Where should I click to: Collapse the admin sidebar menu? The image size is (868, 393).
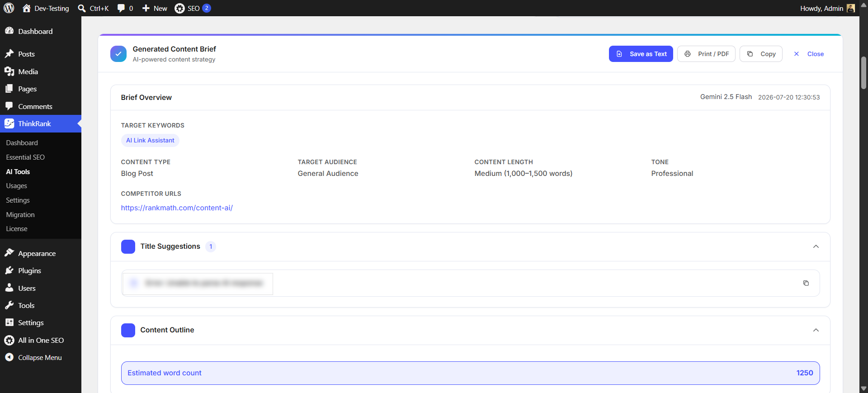click(41, 357)
